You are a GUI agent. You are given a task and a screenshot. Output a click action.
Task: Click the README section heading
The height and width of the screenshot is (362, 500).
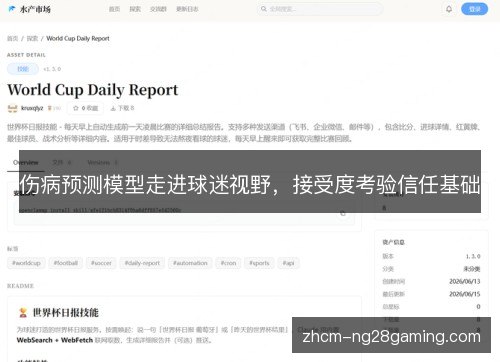tap(20, 286)
